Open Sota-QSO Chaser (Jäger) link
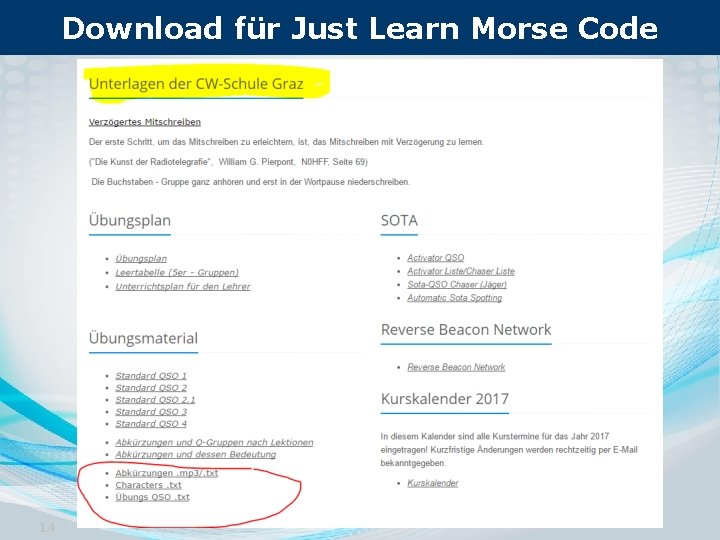The width and height of the screenshot is (720, 540). [457, 284]
